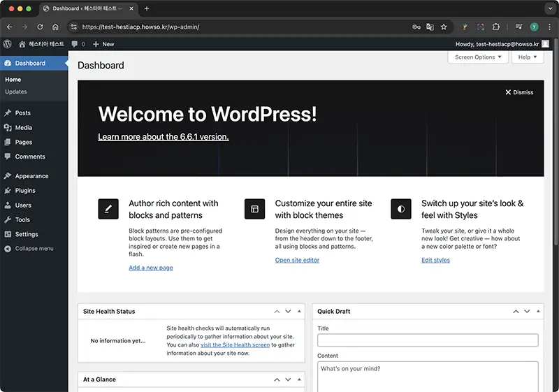
Task: Click the 'Open site editor' link
Action: [297, 260]
